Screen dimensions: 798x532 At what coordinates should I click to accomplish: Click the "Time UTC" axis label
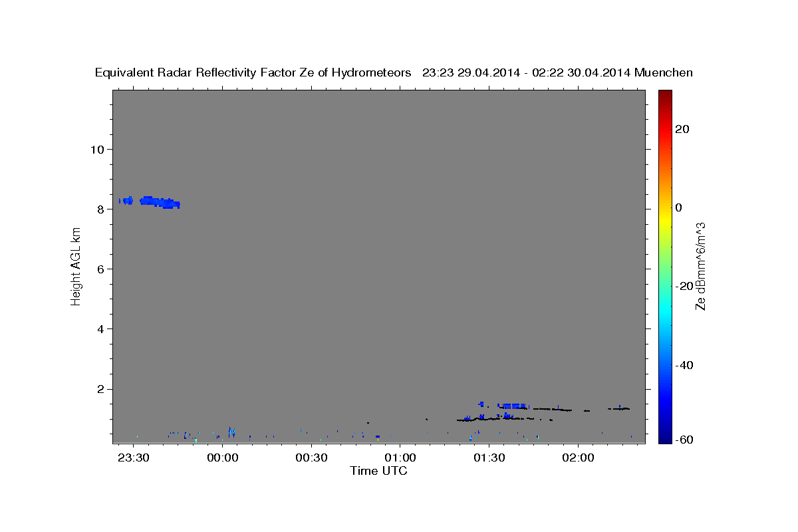click(x=378, y=471)
